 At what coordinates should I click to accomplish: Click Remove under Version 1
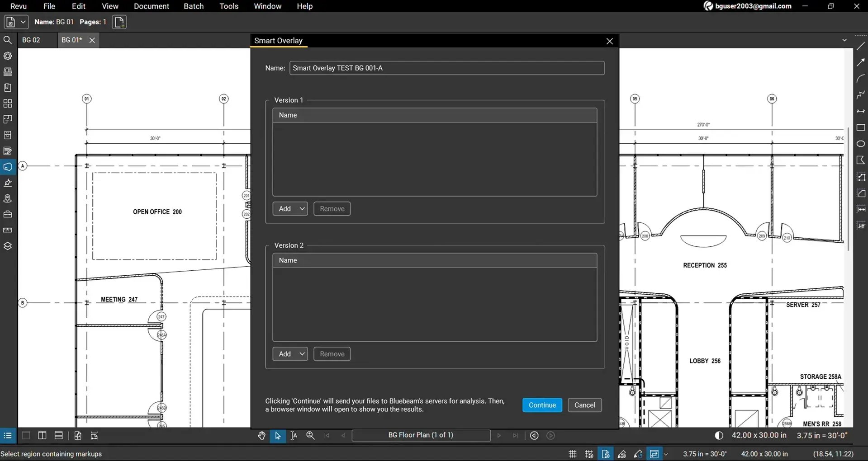click(332, 209)
